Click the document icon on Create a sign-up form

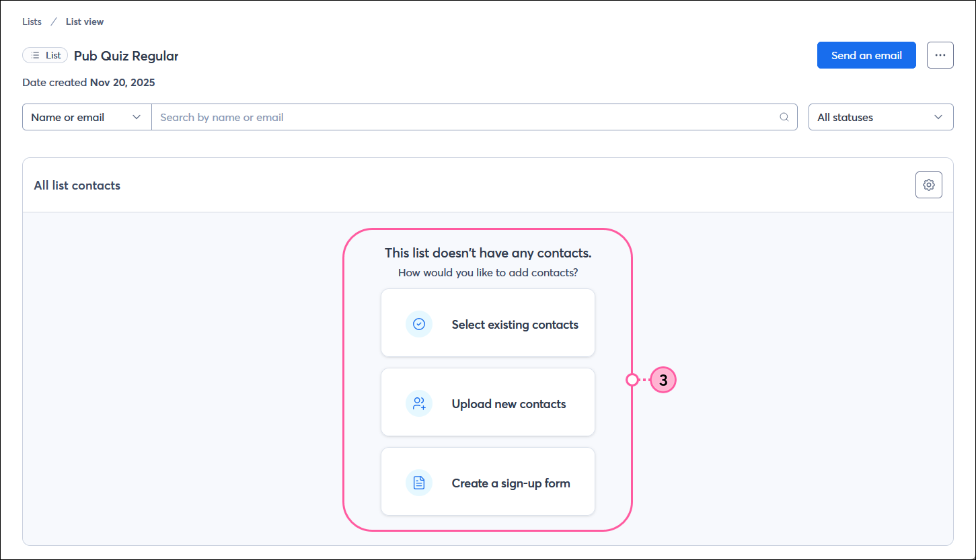pyautogui.click(x=419, y=482)
